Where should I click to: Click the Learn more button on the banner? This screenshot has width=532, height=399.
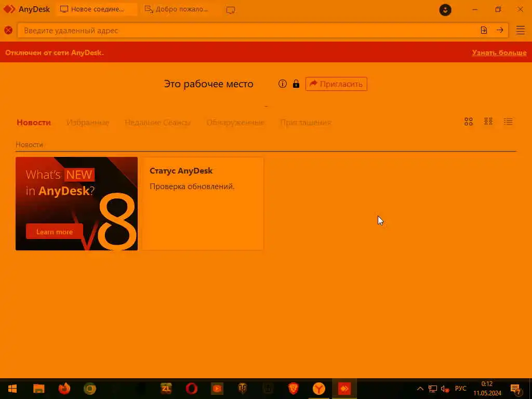[54, 232]
